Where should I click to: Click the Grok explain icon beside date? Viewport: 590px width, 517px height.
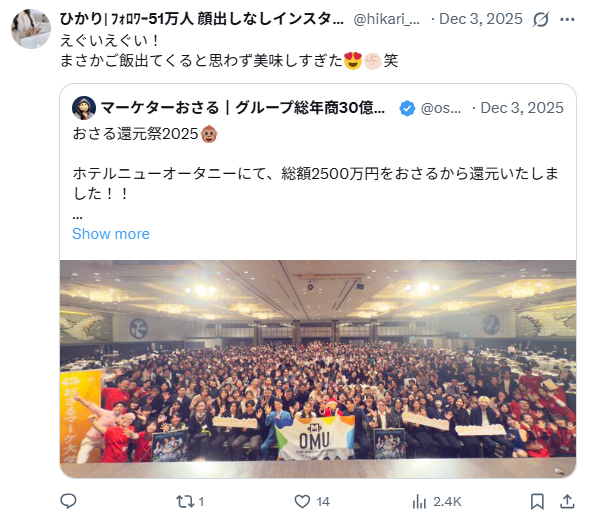coord(541,19)
